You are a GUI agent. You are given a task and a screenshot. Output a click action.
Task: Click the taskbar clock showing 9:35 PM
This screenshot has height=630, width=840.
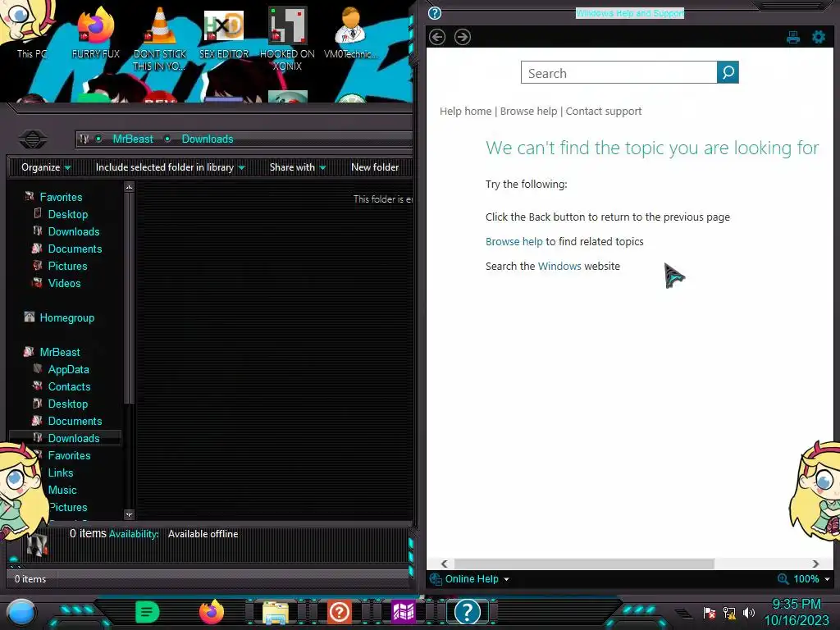point(796,612)
